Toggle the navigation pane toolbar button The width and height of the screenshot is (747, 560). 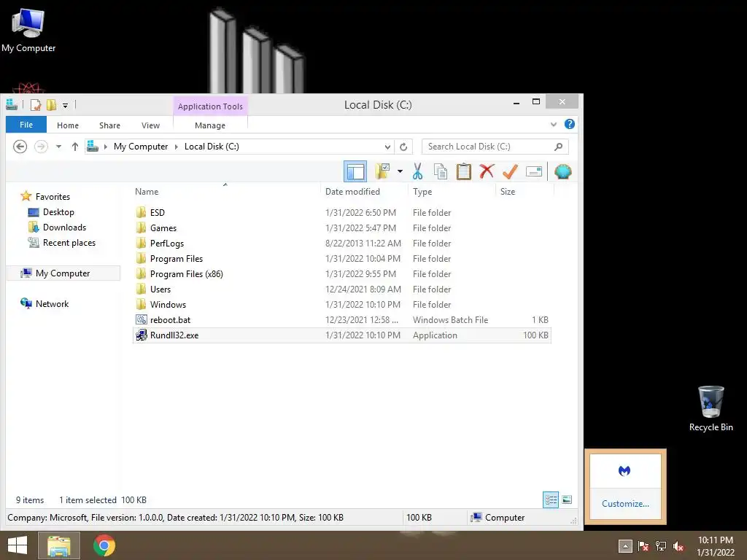(355, 171)
